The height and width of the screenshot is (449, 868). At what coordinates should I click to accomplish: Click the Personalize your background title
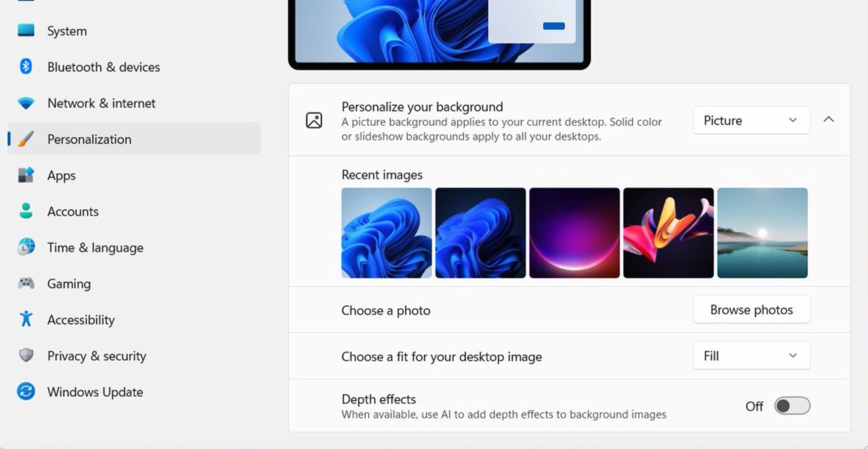[x=422, y=107]
